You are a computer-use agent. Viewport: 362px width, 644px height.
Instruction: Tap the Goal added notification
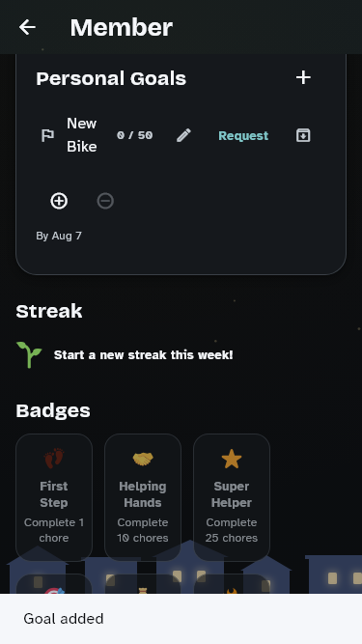coord(181,619)
